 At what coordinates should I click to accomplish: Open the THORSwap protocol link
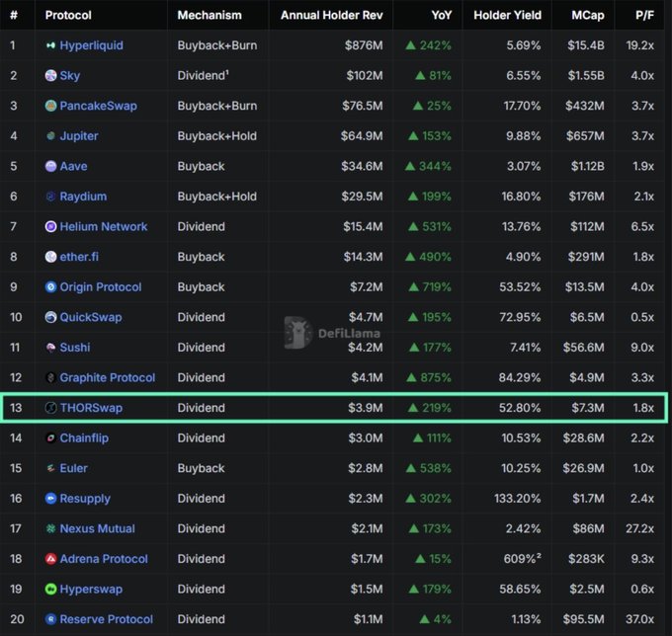91,408
